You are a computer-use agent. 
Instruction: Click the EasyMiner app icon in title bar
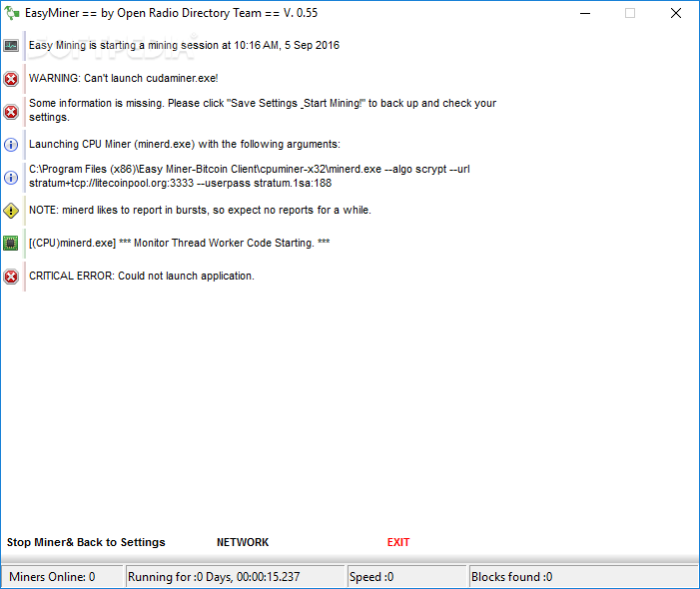coord(12,13)
